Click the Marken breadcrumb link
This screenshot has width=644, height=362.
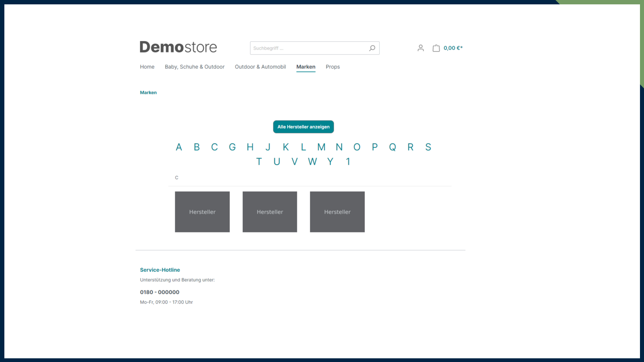click(148, 93)
